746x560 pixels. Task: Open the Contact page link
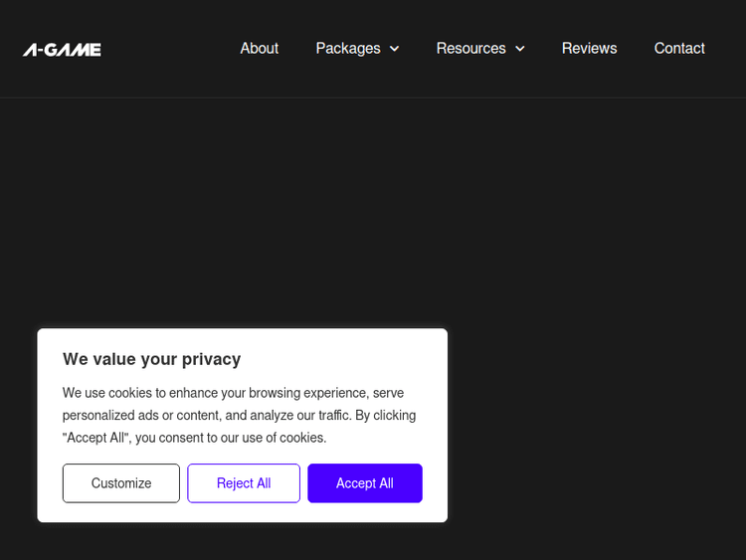tap(679, 48)
